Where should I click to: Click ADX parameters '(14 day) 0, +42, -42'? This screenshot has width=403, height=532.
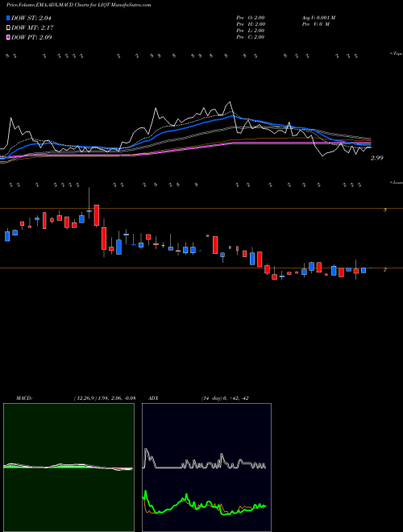point(224,398)
